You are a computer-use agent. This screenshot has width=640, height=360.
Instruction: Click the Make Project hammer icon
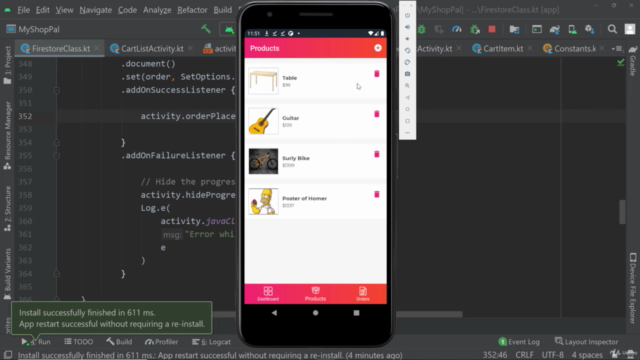click(x=206, y=29)
